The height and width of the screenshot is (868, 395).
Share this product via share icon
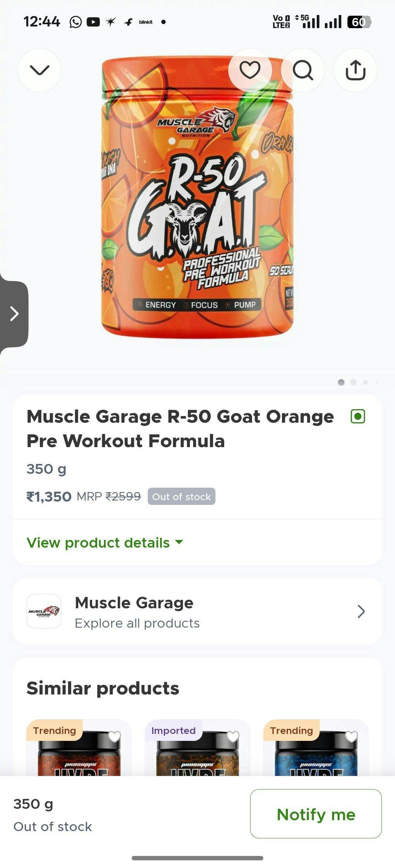355,70
